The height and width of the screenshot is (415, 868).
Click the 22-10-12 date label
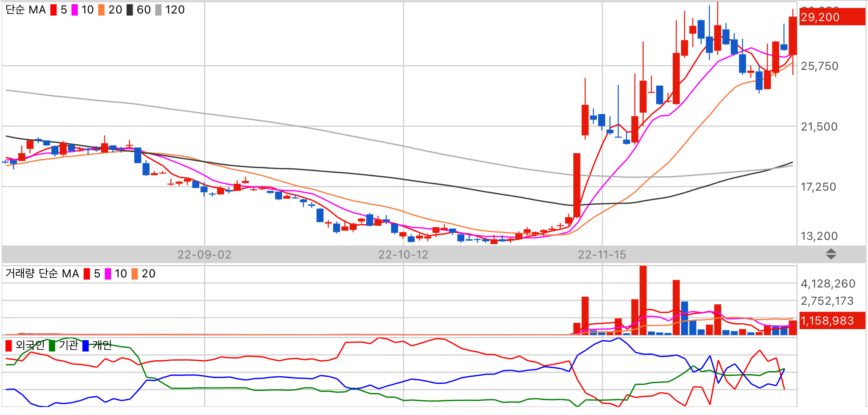pos(403,255)
